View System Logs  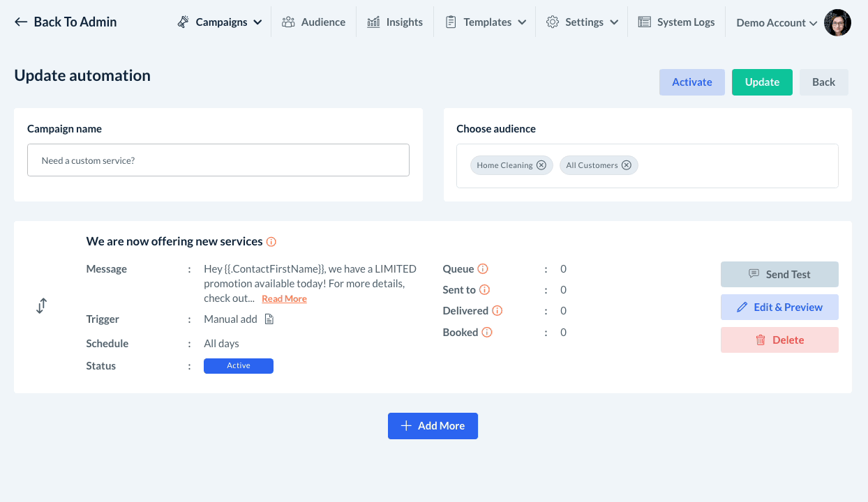[677, 22]
